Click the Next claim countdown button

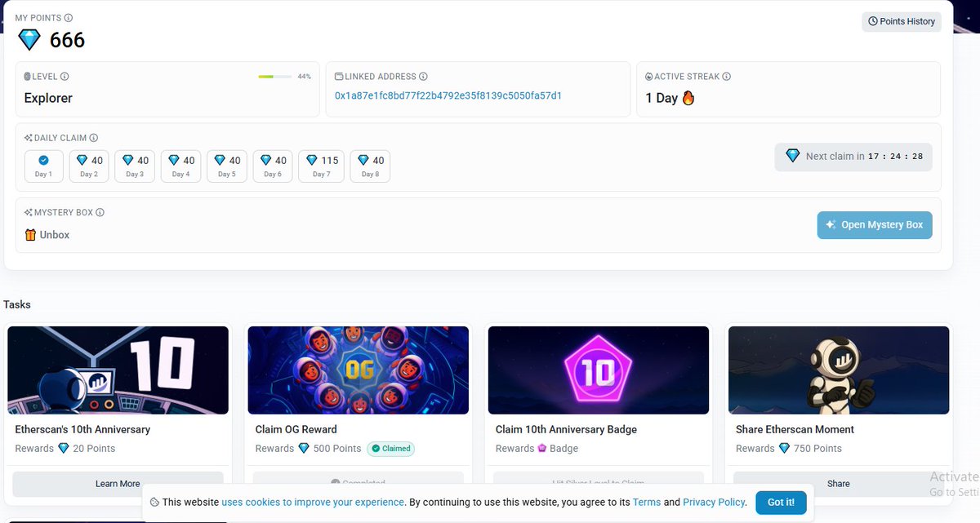pos(853,156)
